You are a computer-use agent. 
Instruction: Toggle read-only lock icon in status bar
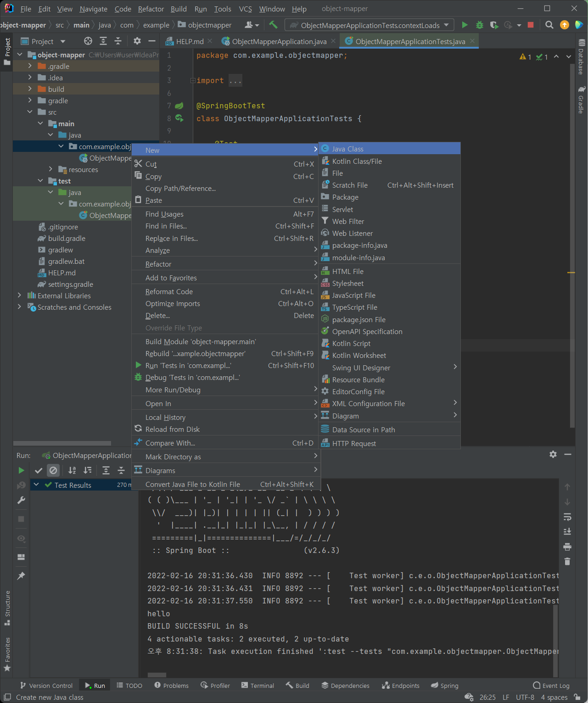coord(577,697)
